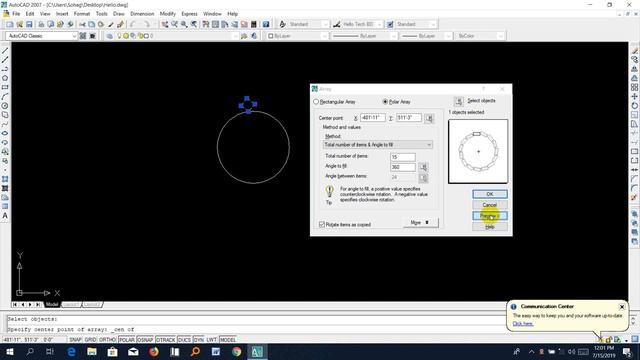The height and width of the screenshot is (360, 640).
Task: Open the Express menu
Action: [x=189, y=13]
